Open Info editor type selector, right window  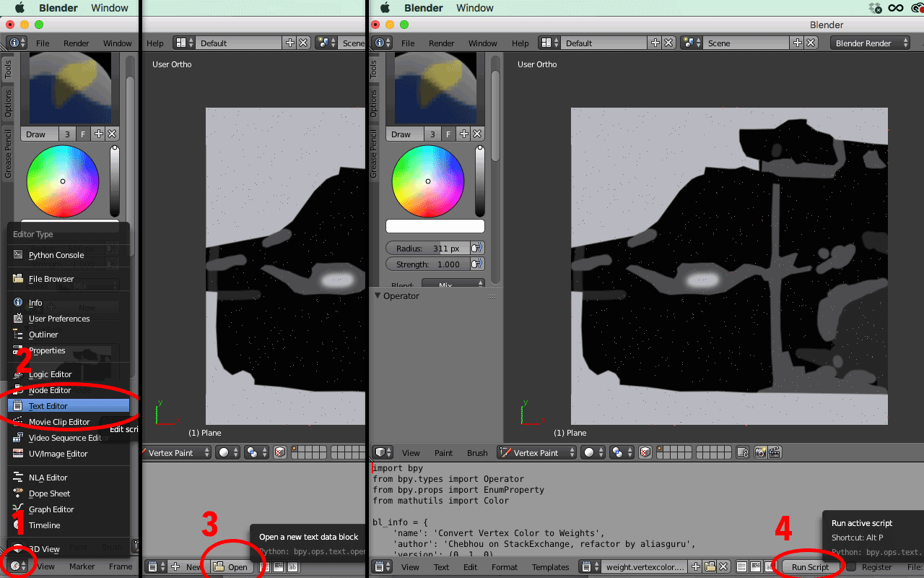[x=383, y=43]
